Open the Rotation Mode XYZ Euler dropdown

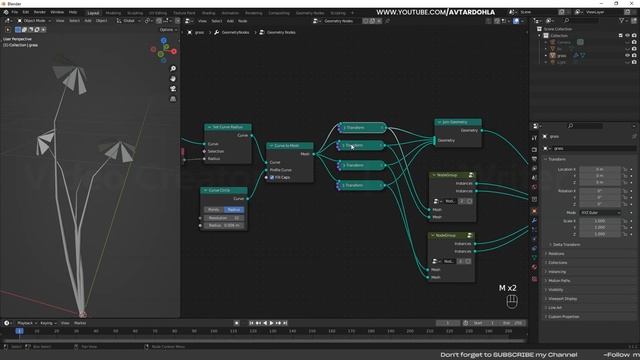click(600, 213)
